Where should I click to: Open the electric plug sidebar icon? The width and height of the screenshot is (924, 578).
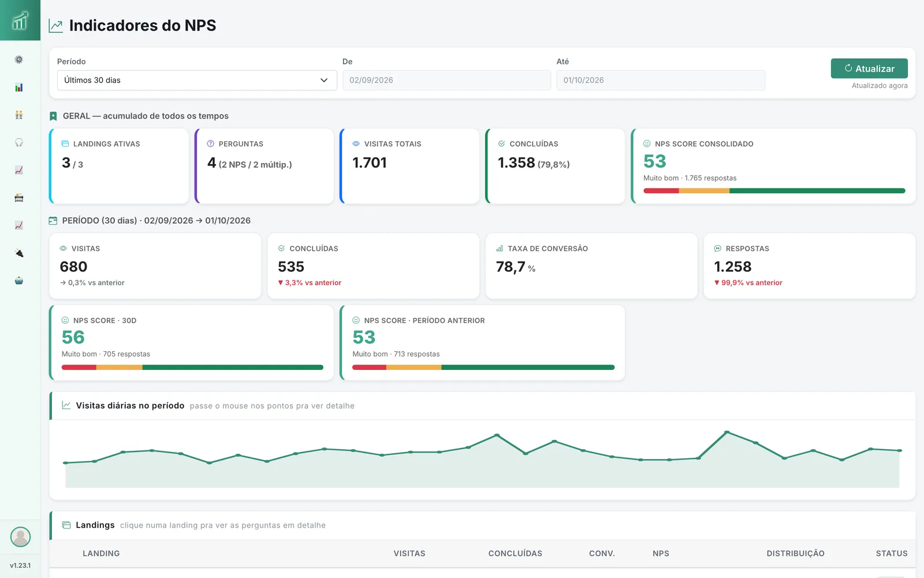coord(19,253)
